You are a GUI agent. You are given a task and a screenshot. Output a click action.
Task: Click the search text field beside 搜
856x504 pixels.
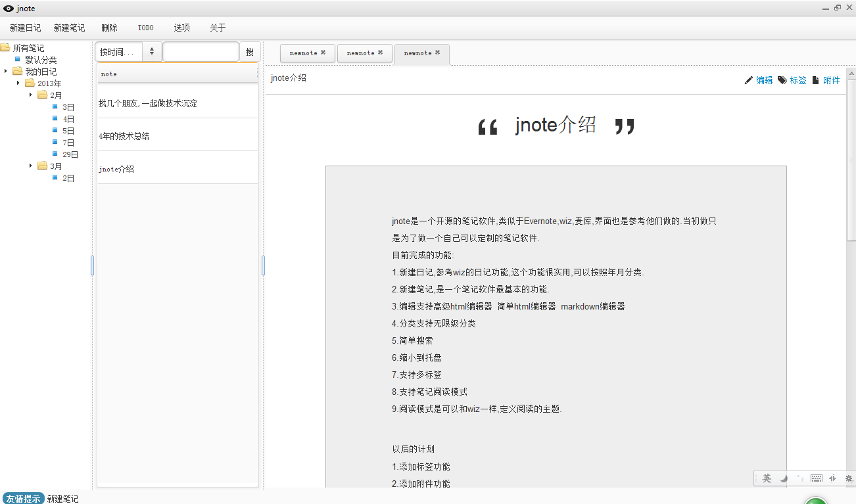pos(201,52)
